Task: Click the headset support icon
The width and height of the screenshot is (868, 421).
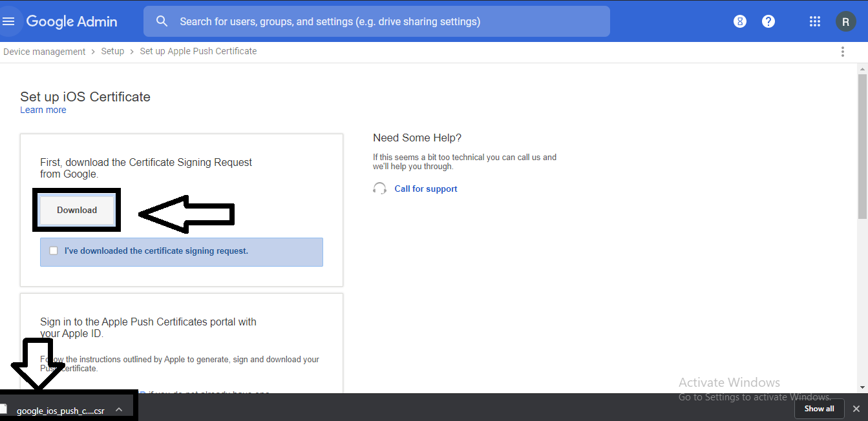Action: pyautogui.click(x=379, y=189)
